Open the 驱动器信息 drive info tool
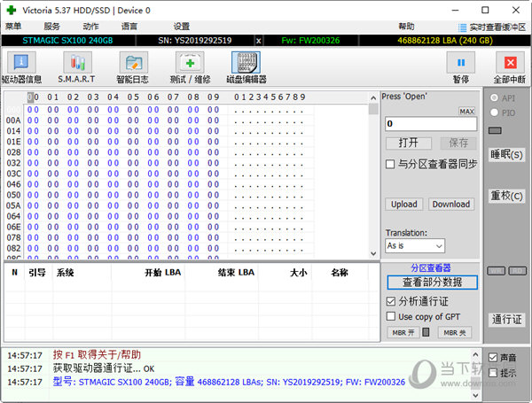This screenshot has height=403, width=532. [21, 63]
